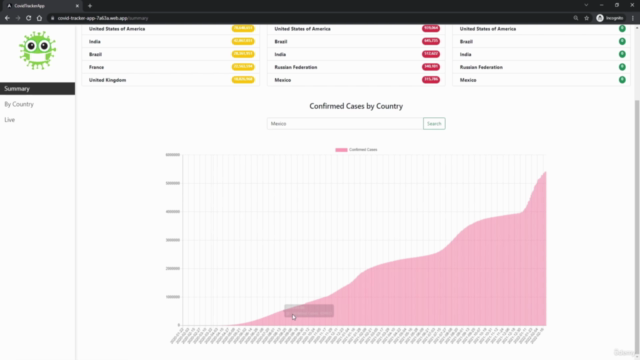Click the browser back arrow

7,18
